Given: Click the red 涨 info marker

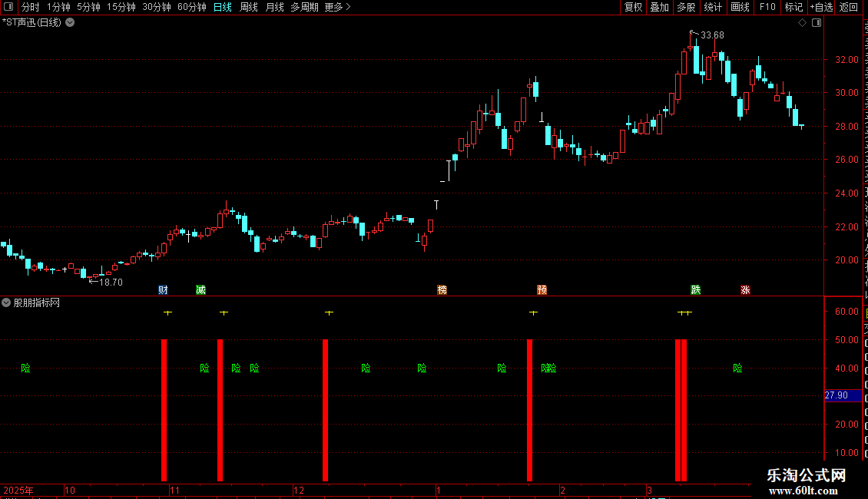Looking at the screenshot, I should (x=746, y=290).
